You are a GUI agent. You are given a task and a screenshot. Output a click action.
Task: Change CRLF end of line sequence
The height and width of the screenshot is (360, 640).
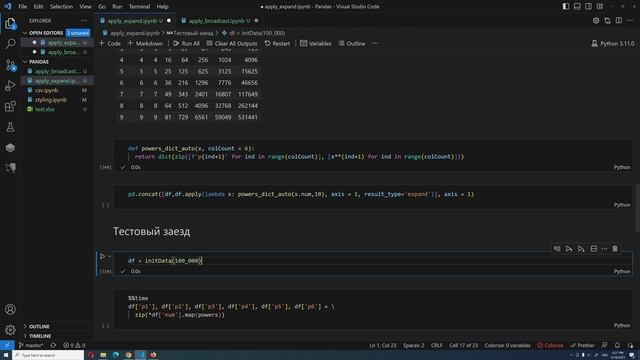[436, 345]
